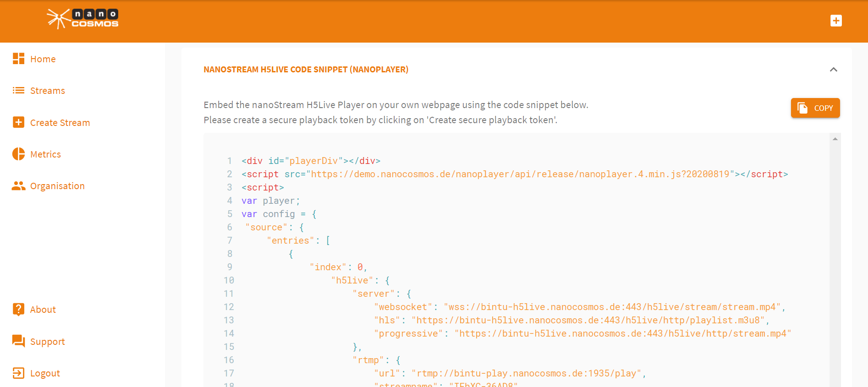The image size is (868, 387).
Task: Click the 'Embed the nanoStream H5Live Player' description
Action: (396, 105)
